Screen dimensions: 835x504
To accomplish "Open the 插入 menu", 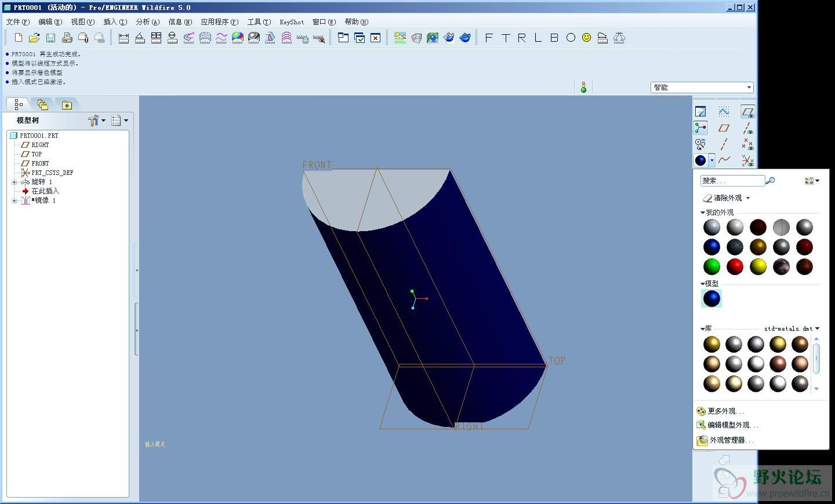I will 115,22.
